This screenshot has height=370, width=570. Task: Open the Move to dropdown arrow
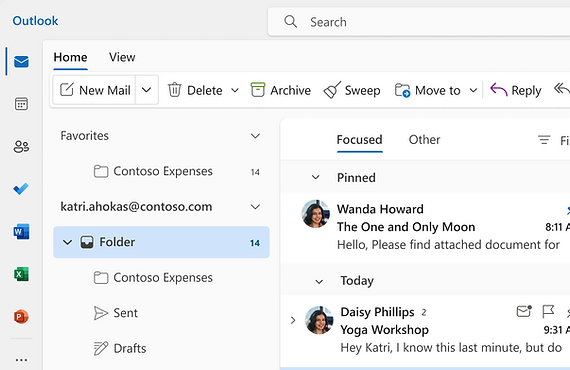click(473, 90)
